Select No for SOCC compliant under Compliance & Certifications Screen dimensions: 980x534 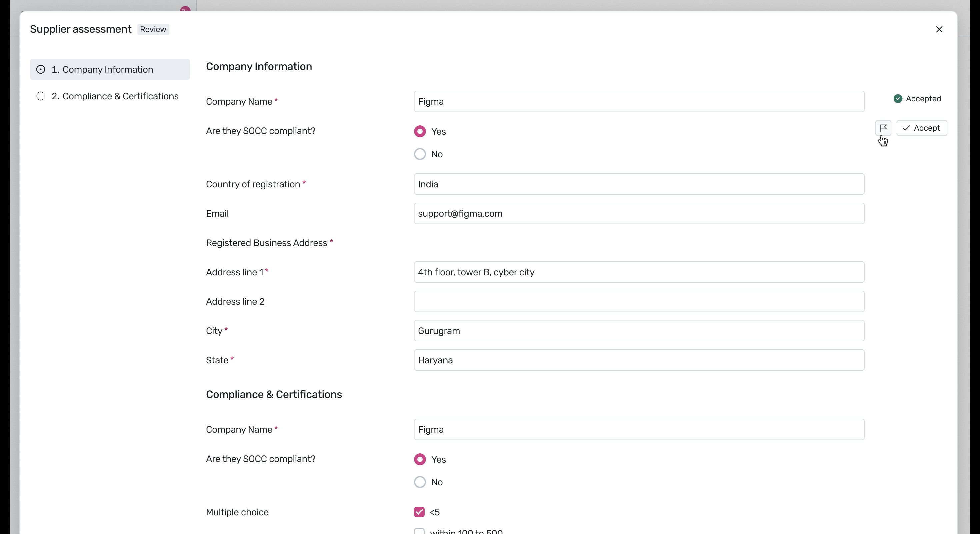coord(420,482)
